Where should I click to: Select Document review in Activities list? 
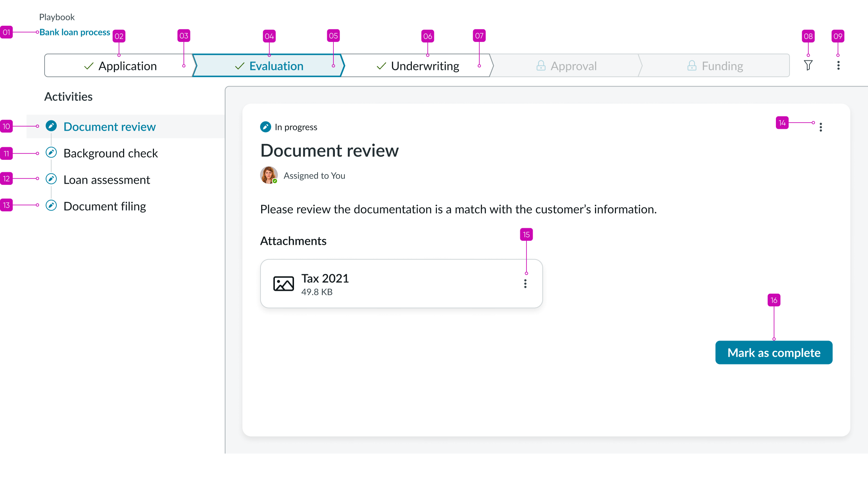(x=109, y=127)
